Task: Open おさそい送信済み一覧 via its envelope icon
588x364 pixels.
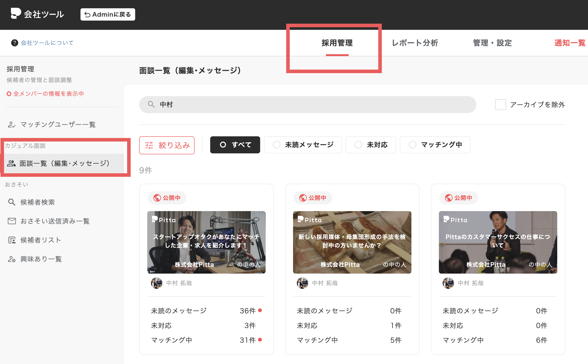Action: click(12, 221)
